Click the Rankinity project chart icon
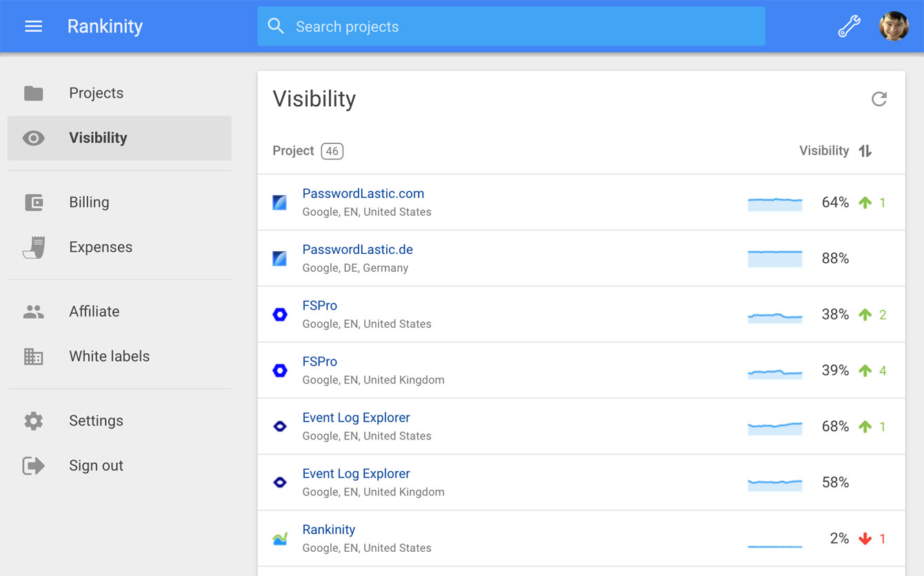The width and height of the screenshot is (924, 576). coord(280,539)
